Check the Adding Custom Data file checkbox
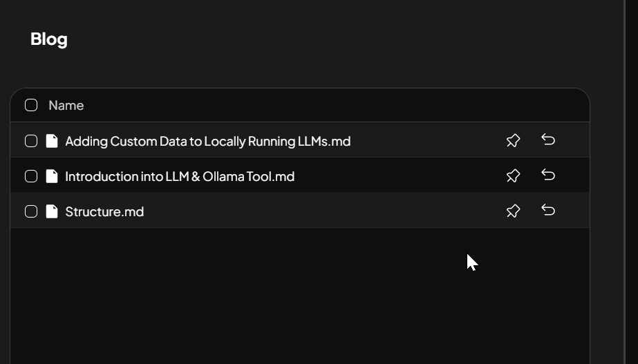Viewport: 638px width, 364px height. point(31,141)
